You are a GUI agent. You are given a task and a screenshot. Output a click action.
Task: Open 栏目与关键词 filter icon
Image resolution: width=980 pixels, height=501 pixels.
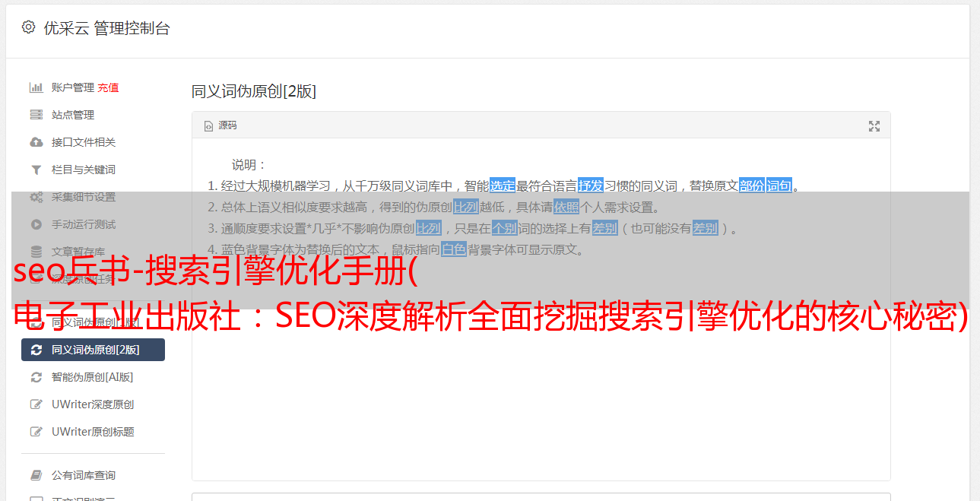pos(36,170)
